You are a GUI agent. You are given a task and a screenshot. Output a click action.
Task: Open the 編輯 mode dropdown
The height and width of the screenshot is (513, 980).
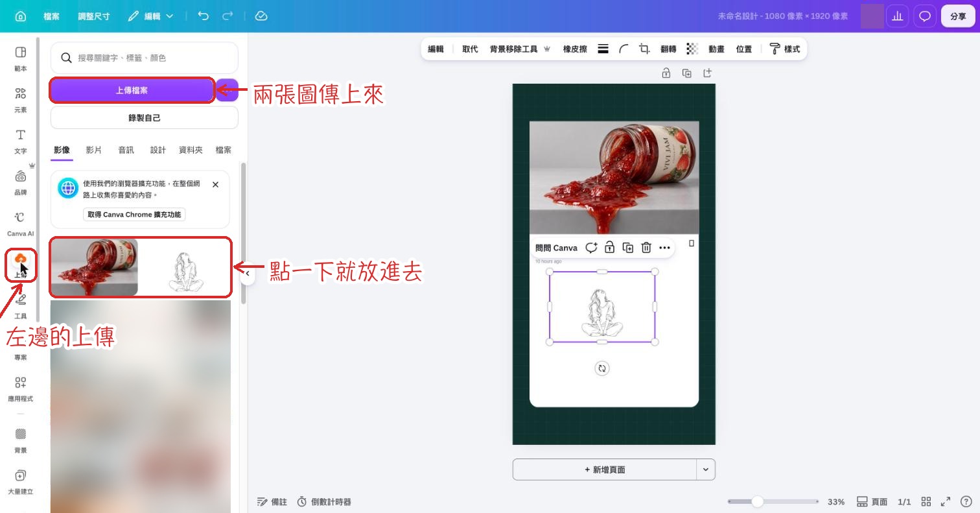151,16
